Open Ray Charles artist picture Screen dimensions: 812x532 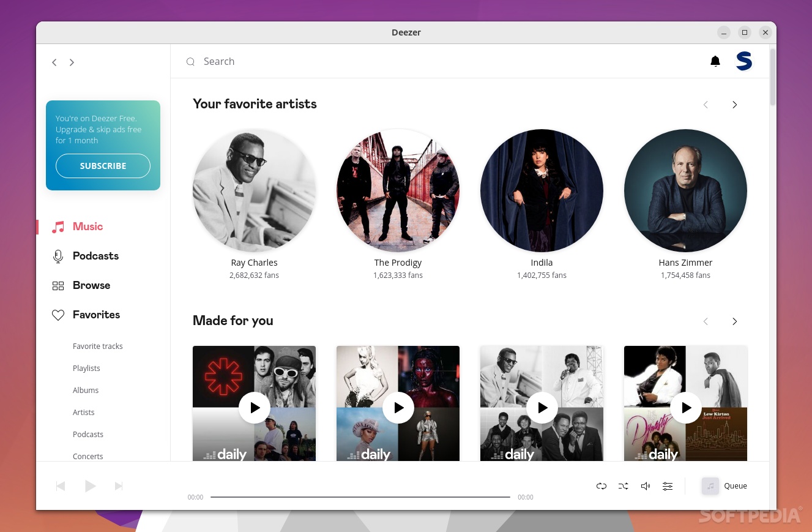(x=255, y=190)
